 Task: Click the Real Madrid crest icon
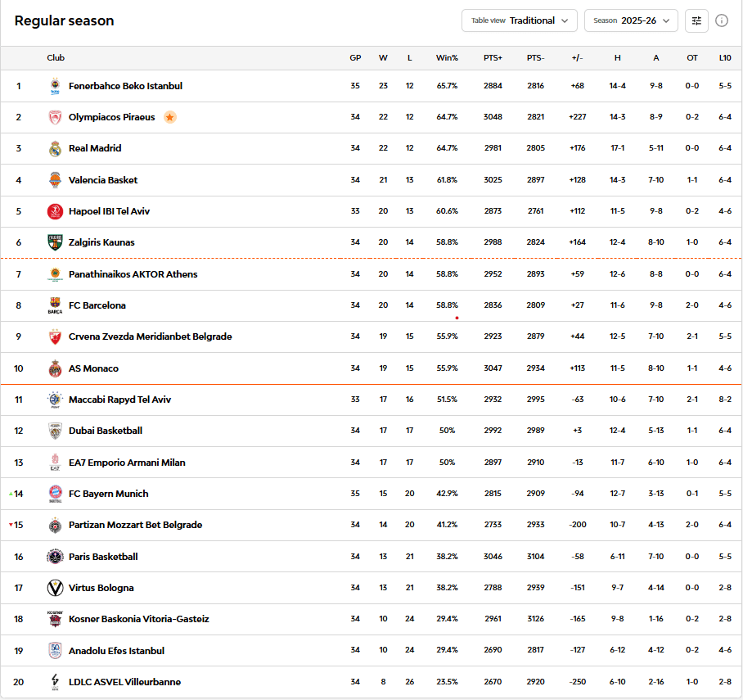click(x=55, y=148)
